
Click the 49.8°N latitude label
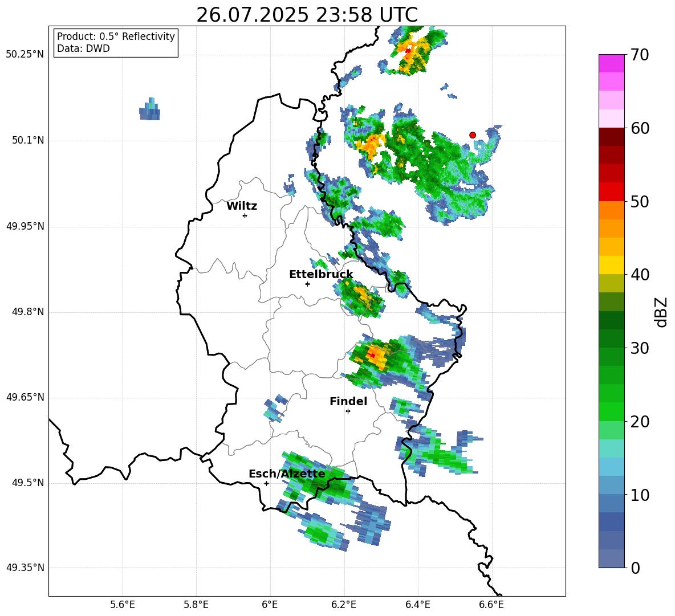tap(28, 312)
